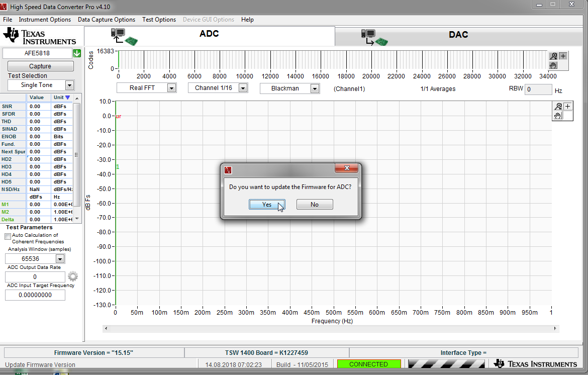
Task: Click the green marker 1 on the FFT plot
Action: 118,167
